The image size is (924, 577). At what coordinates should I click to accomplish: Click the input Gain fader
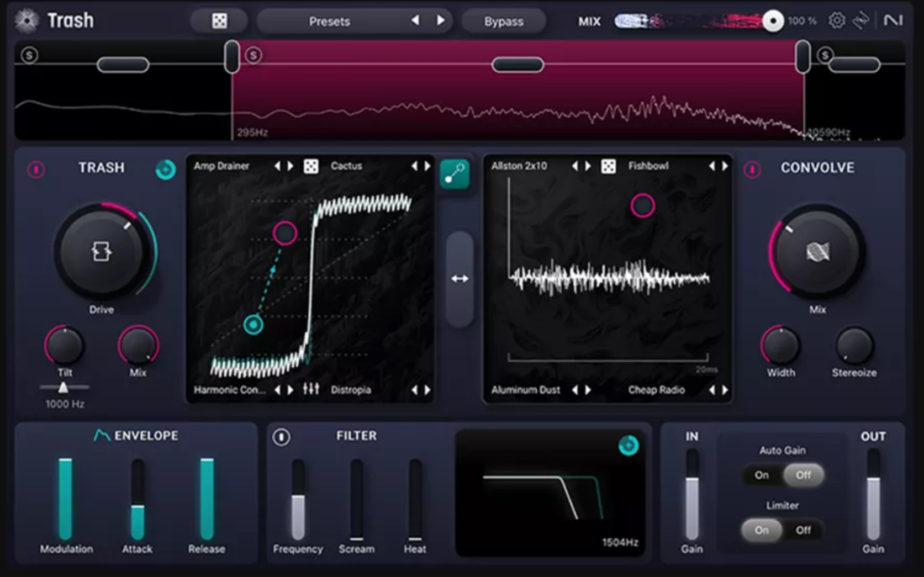pyautogui.click(x=692, y=495)
